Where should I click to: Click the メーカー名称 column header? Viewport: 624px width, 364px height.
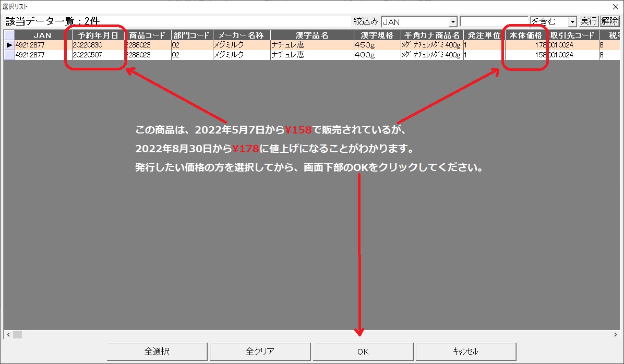241,35
